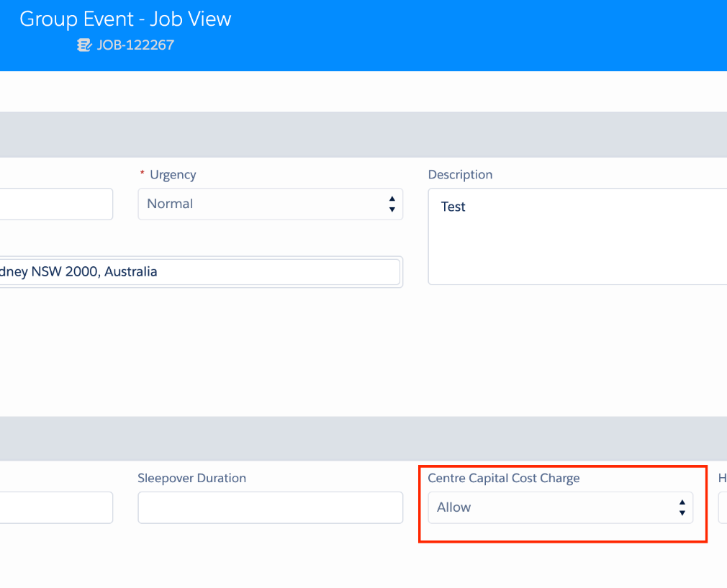
Task: Click the cut-off field right of Centre Capital Cost Charge
Action: tap(722, 507)
